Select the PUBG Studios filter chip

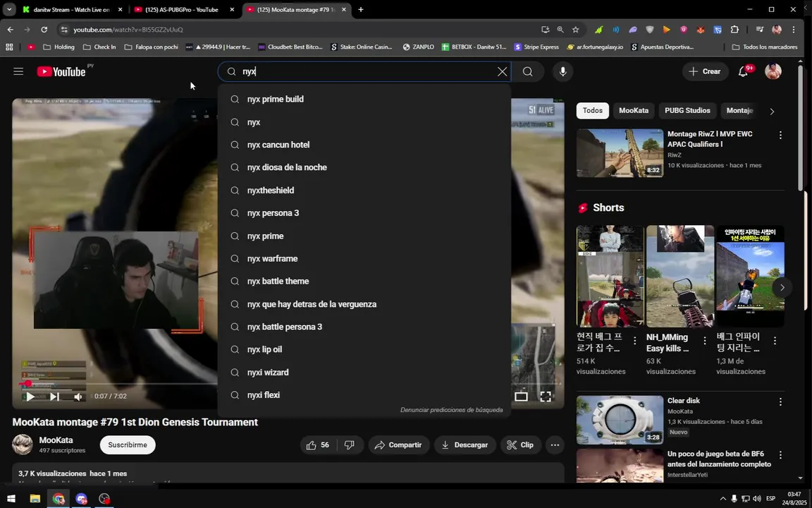687,110
